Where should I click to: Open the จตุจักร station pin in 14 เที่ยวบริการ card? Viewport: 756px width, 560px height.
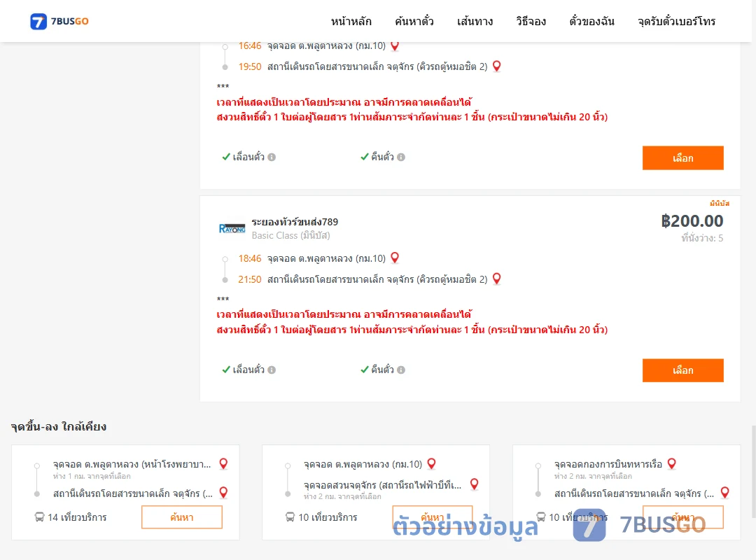[x=223, y=493]
